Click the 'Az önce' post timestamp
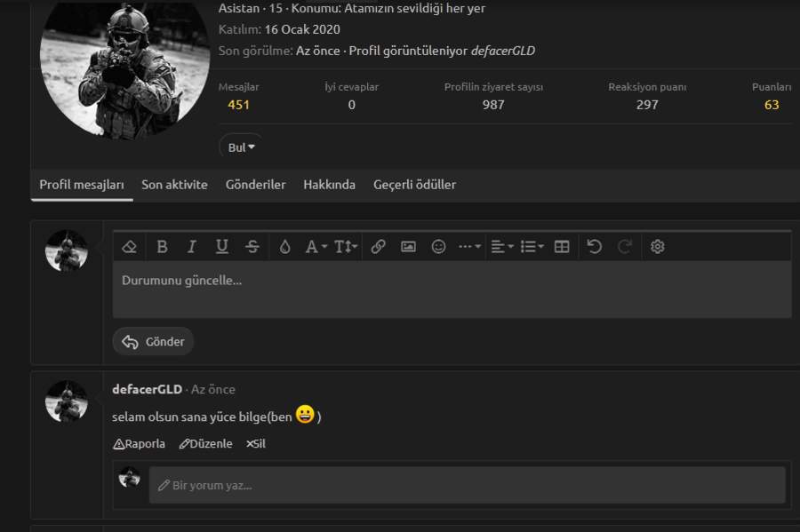 [212, 389]
